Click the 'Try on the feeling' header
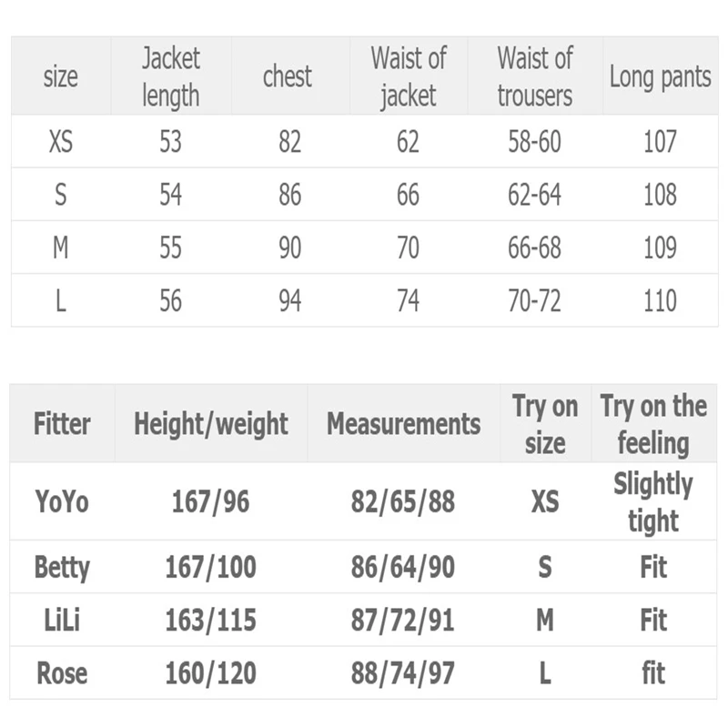Screen dimensions: 728x728 [653, 423]
